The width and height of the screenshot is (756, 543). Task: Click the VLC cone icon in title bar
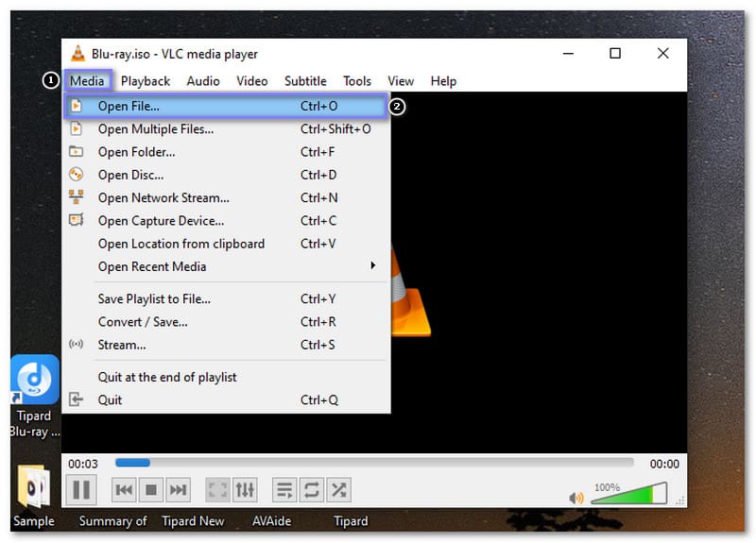click(77, 54)
